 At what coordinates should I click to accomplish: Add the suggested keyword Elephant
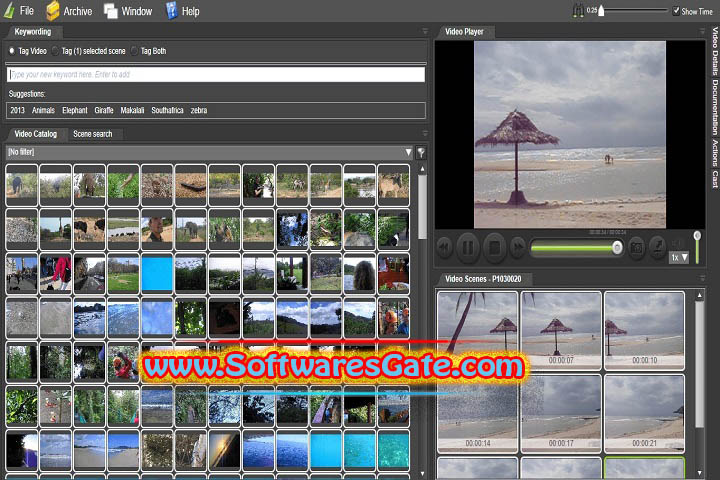click(x=75, y=110)
